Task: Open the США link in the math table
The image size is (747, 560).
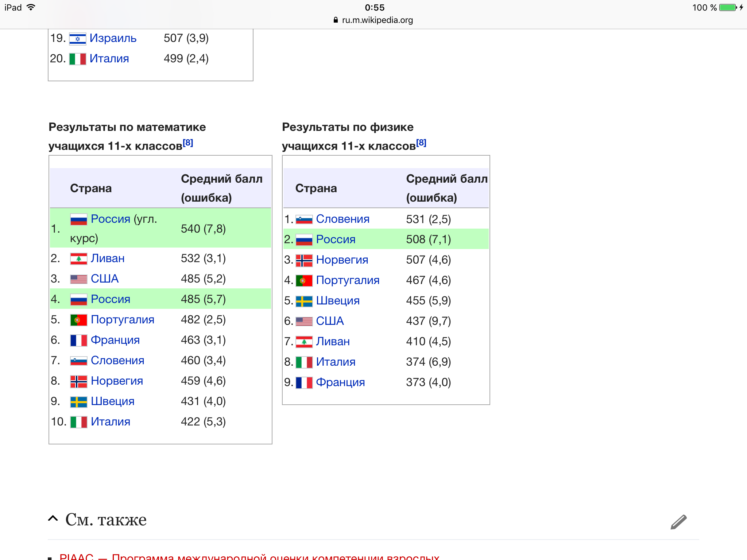Action: coord(105,279)
